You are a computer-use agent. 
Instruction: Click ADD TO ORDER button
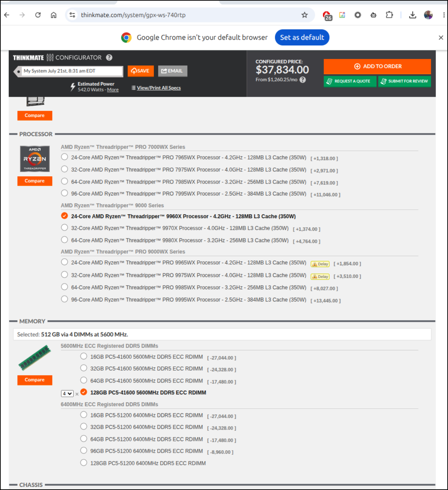[x=377, y=66]
